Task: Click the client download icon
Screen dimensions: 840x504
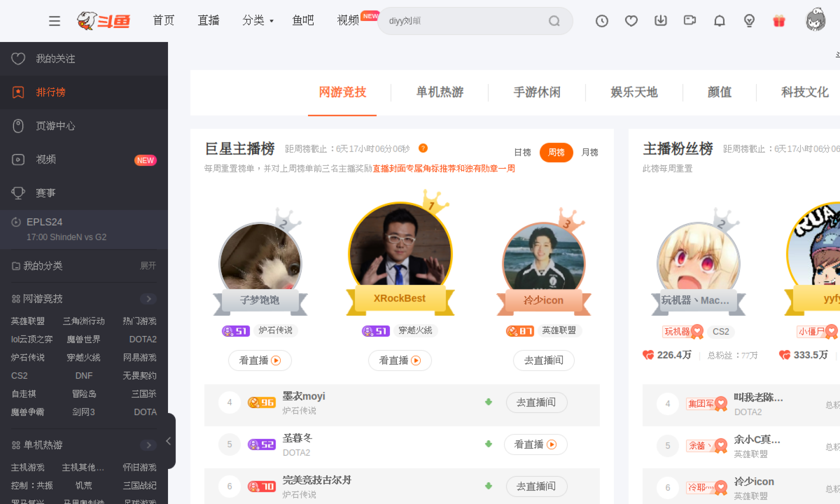Action: pos(661,21)
